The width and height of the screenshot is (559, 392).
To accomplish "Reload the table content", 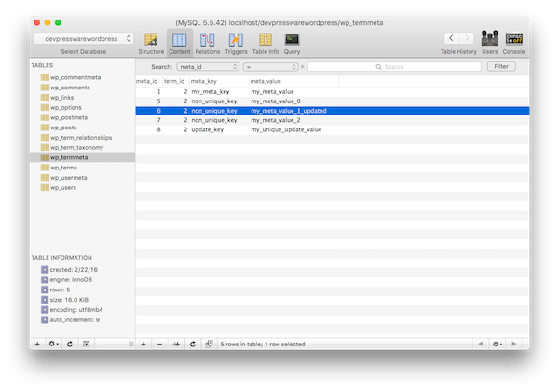I will (193, 344).
